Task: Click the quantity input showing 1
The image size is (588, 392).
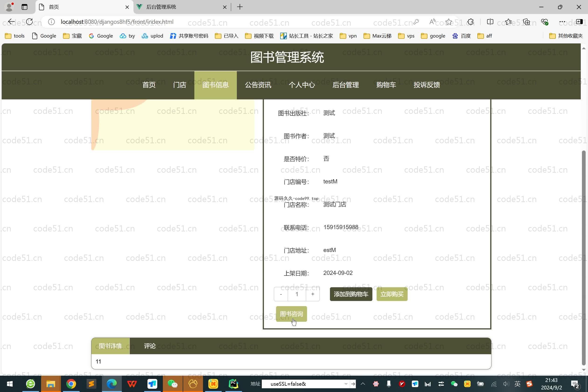Action: (x=297, y=294)
